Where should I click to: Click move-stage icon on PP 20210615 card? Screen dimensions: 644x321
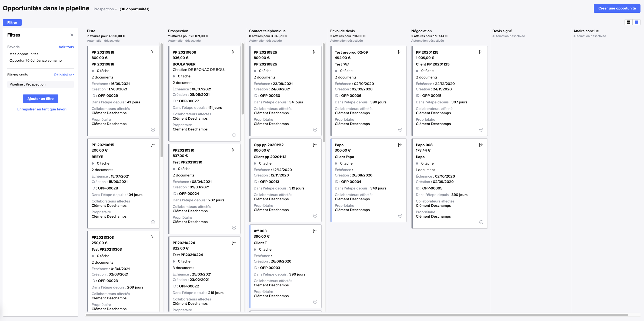[153, 145]
